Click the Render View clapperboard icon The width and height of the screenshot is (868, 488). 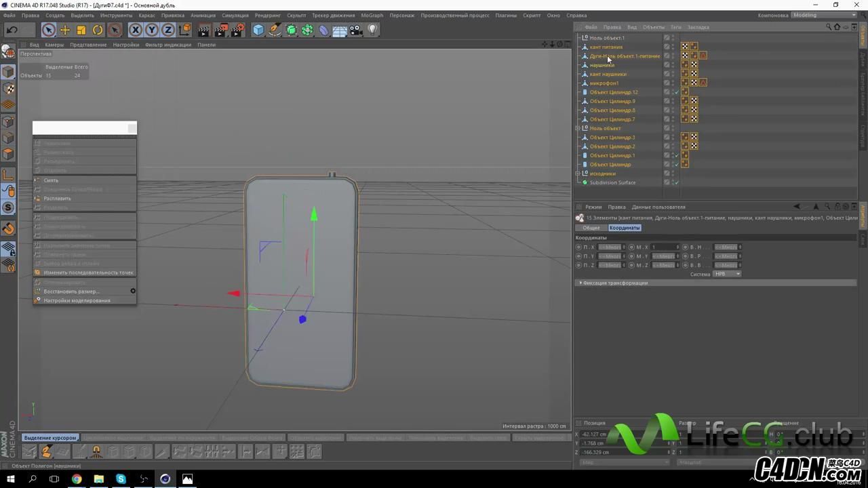[204, 30]
